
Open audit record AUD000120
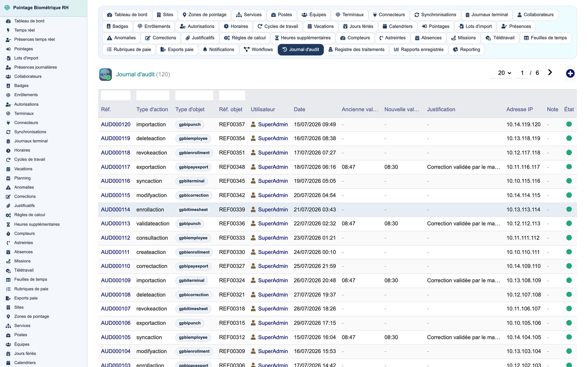click(x=116, y=124)
